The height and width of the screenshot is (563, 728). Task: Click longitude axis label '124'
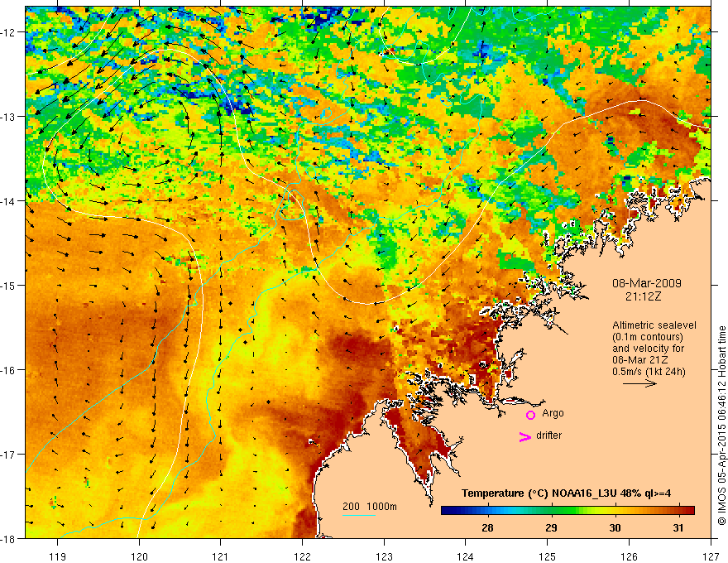(466, 556)
